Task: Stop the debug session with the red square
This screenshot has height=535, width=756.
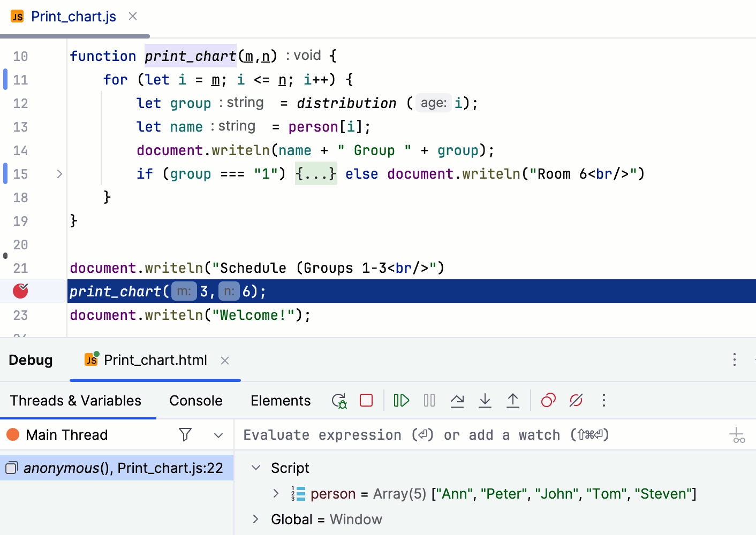Action: click(366, 400)
